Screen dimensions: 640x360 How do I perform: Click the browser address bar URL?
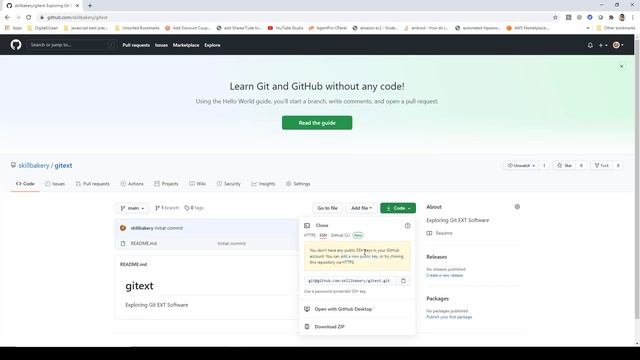[77, 18]
